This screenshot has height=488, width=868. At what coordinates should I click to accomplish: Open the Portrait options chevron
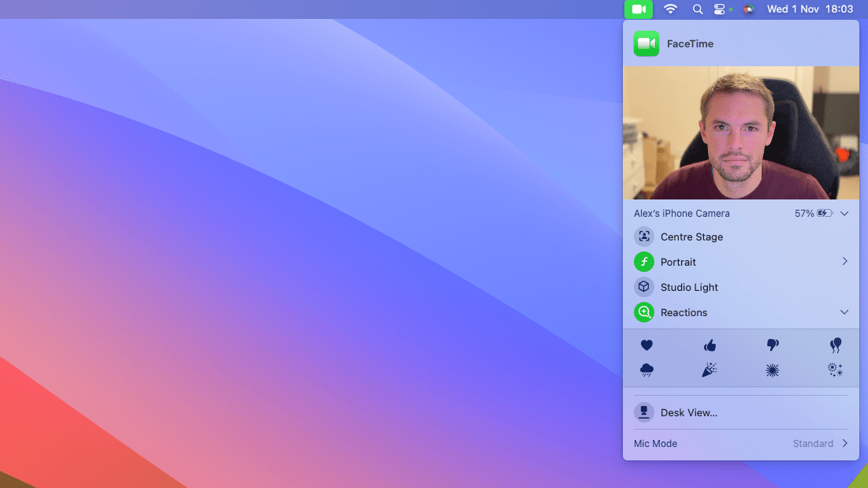(x=844, y=261)
